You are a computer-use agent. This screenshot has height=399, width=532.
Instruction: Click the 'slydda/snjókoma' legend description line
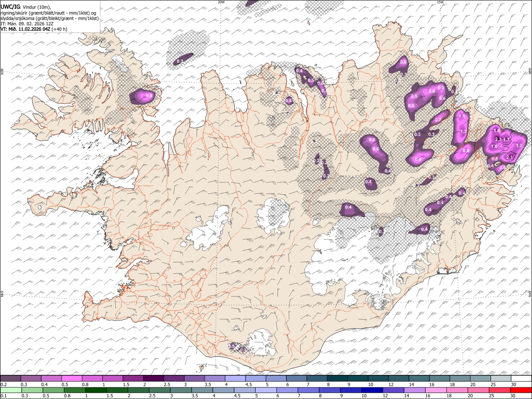pyautogui.click(x=50, y=18)
